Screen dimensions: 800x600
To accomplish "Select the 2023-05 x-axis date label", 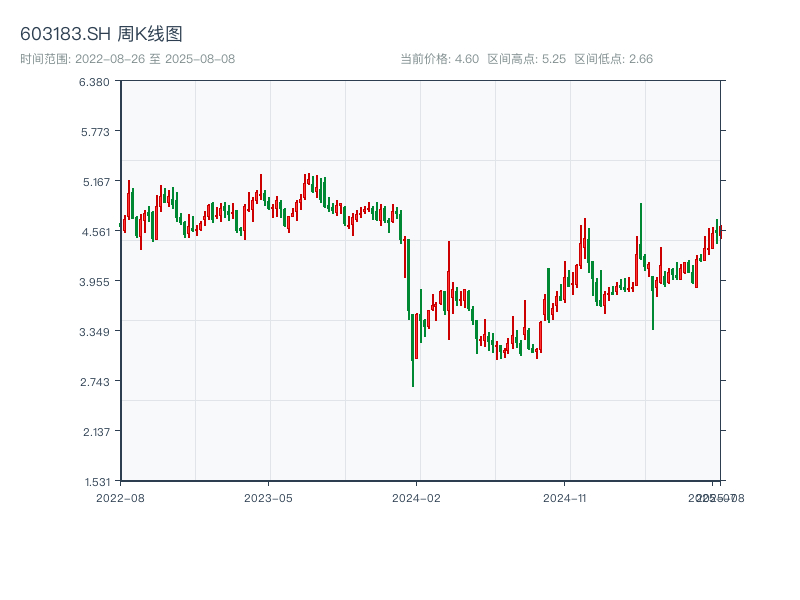I will 268,497.
